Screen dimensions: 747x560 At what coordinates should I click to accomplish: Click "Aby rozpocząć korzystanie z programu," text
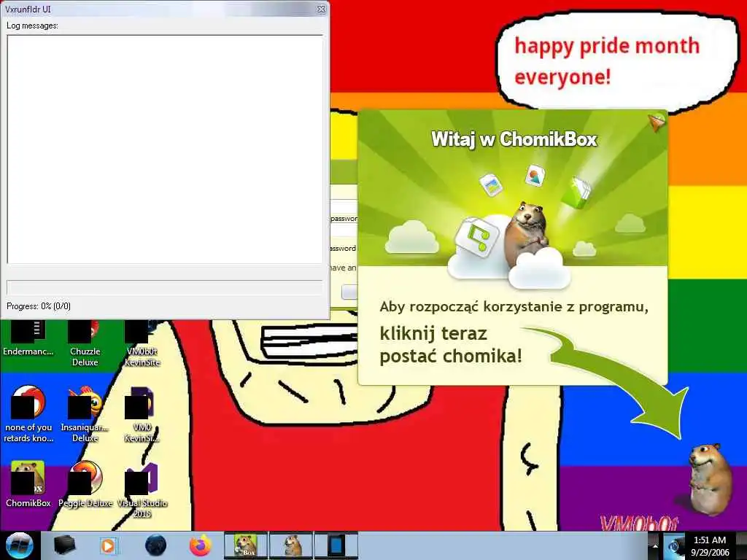tap(514, 307)
